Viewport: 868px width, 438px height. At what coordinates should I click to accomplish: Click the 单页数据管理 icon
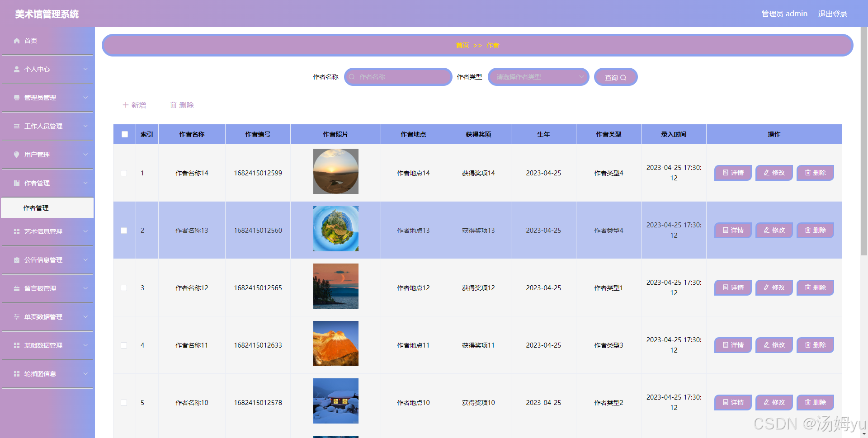[17, 317]
